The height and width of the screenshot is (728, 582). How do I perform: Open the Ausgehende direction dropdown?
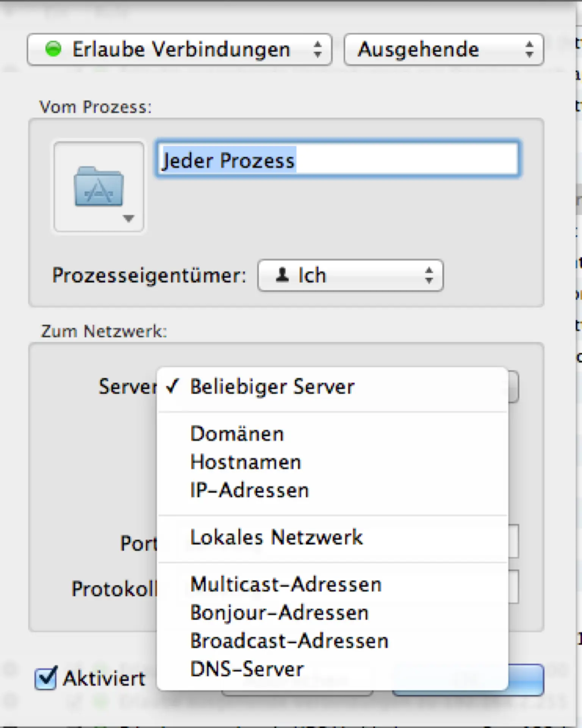coord(444,50)
